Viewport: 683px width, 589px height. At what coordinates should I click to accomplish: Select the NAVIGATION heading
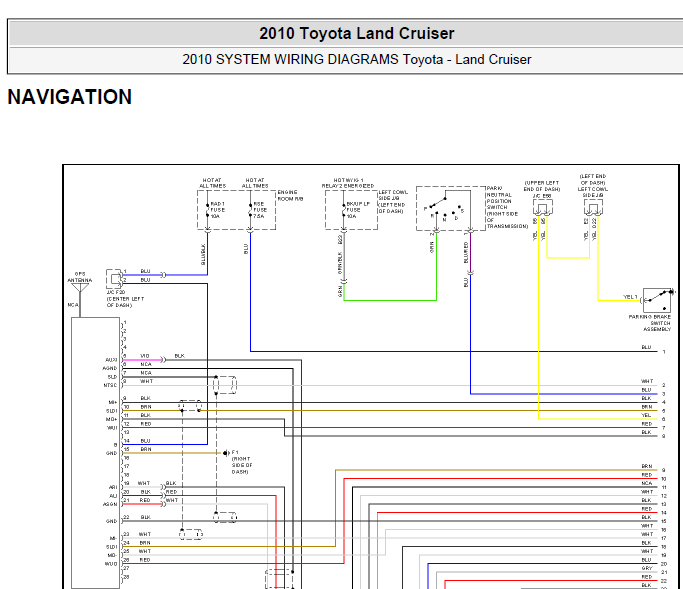tap(70, 97)
